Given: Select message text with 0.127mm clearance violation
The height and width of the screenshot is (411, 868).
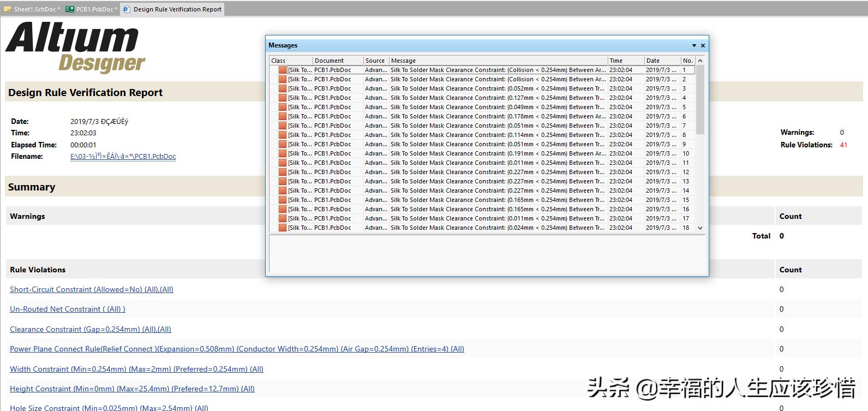Looking at the screenshot, I should [498, 98].
